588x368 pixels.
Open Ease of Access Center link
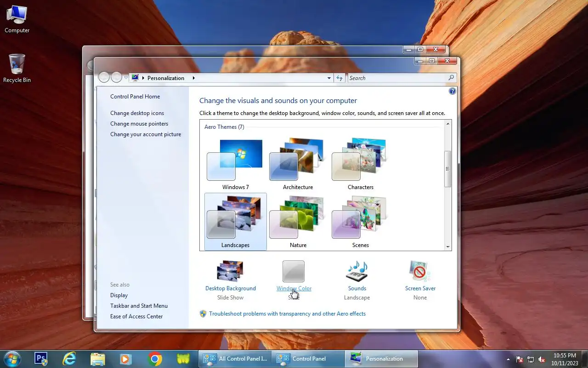[136, 316]
